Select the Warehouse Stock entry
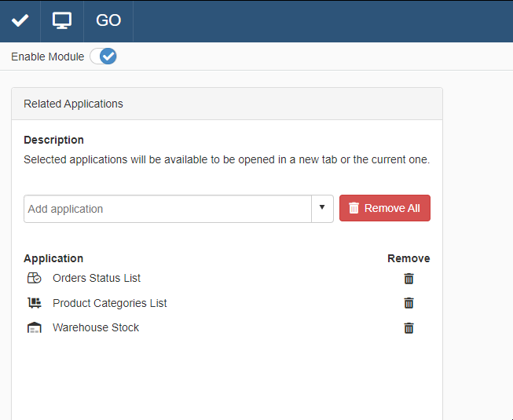Viewport: 513px width, 420px height. point(96,327)
